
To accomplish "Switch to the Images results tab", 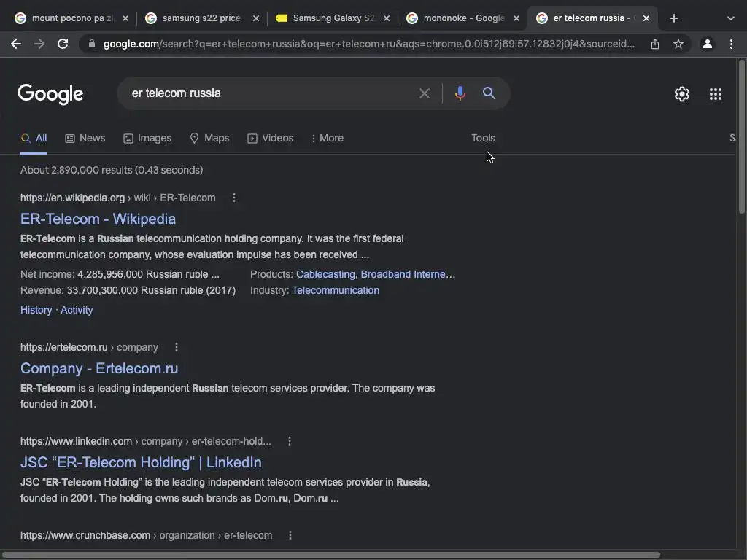I will click(x=147, y=138).
